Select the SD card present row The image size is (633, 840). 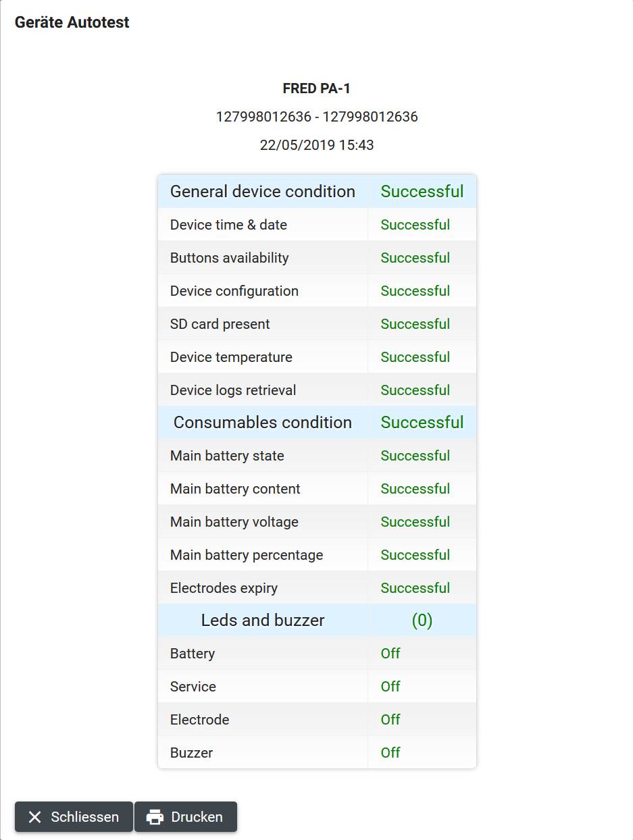317,323
